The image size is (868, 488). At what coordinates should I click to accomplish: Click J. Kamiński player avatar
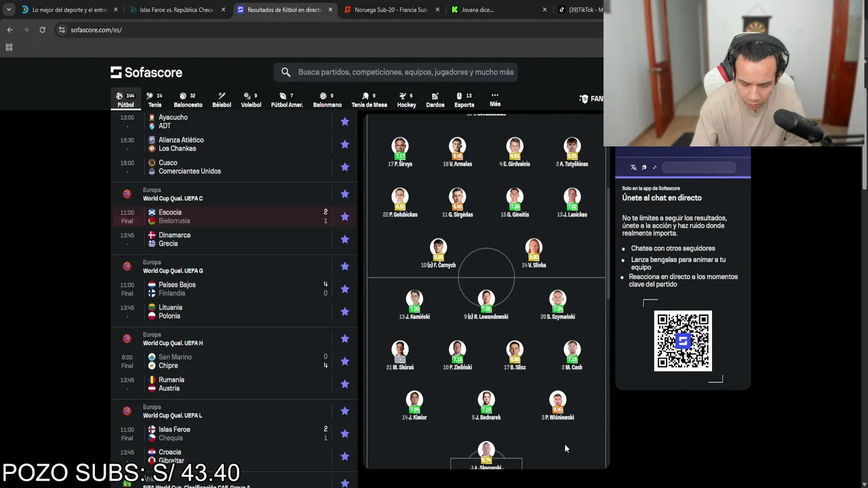coord(414,298)
